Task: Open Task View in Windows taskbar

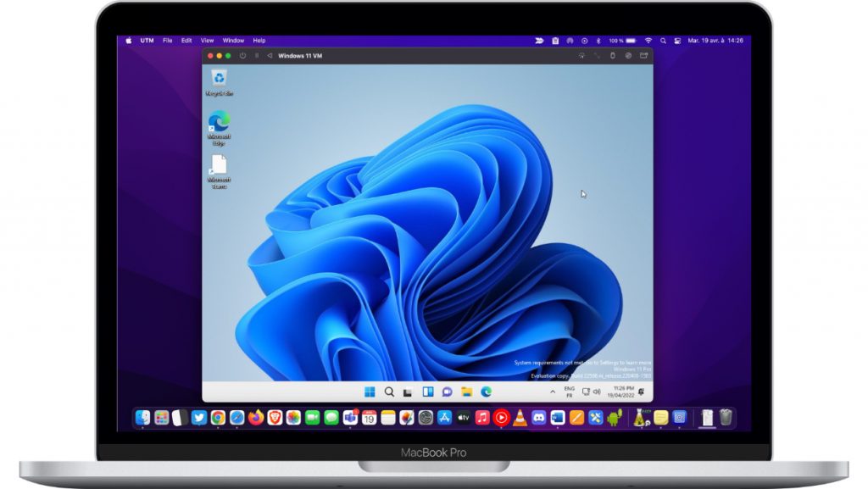Action: click(408, 392)
